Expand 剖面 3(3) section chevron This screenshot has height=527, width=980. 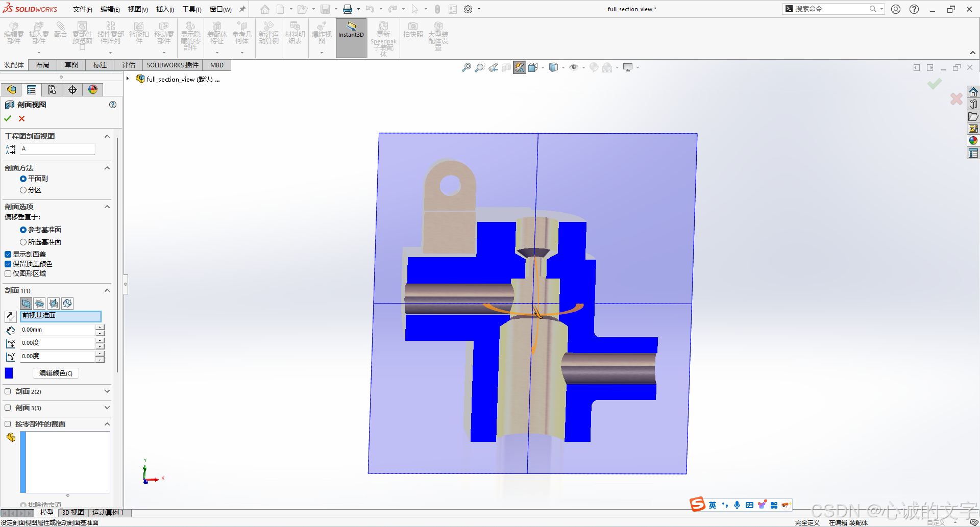107,408
